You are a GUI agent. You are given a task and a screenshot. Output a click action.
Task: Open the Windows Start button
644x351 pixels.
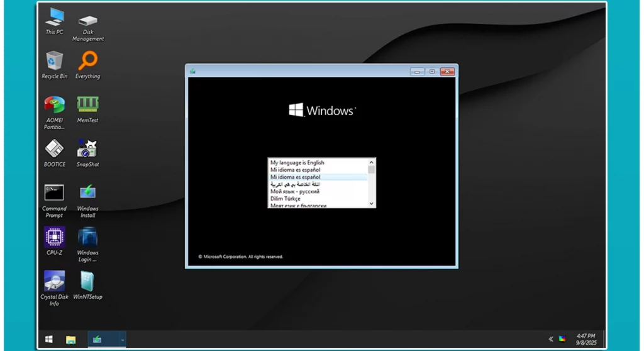click(x=49, y=340)
